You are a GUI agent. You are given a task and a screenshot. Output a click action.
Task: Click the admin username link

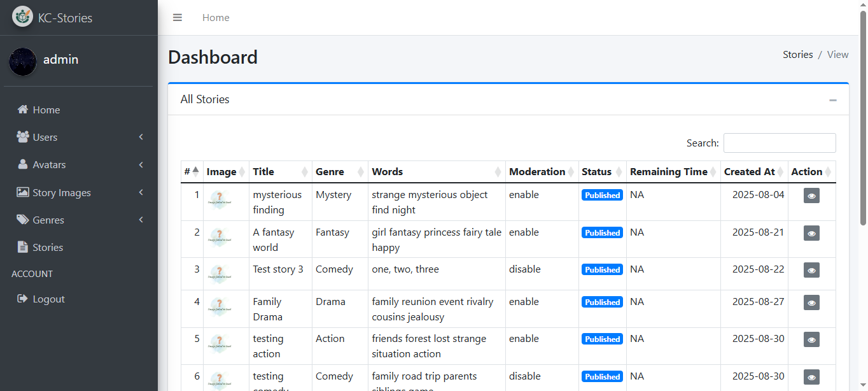[60, 59]
